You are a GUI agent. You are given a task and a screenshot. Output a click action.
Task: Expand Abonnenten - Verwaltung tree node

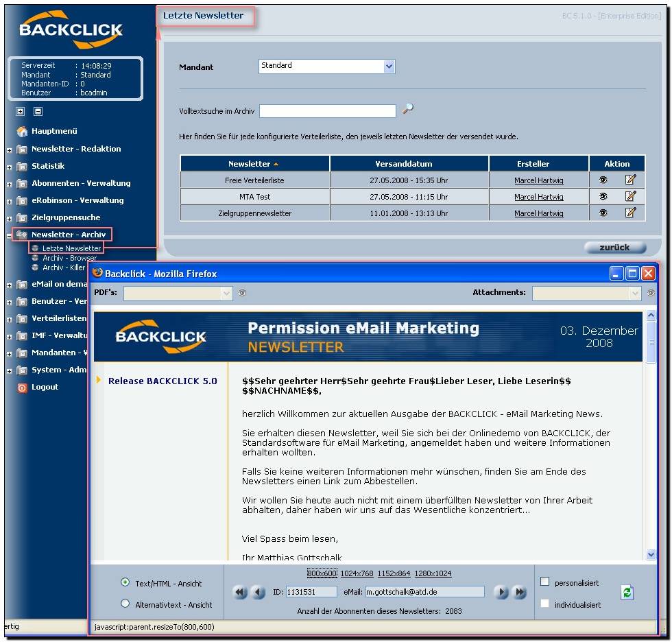[9, 185]
